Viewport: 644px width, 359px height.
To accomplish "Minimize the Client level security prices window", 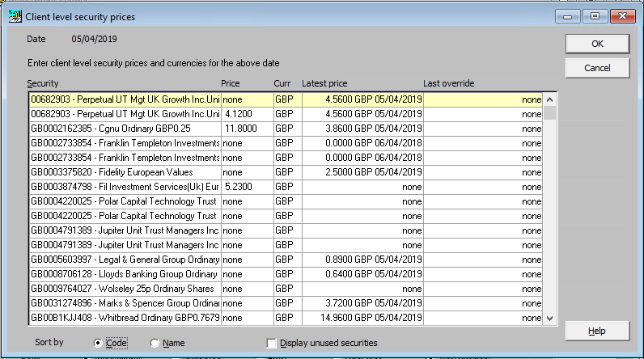I will (x=568, y=16).
